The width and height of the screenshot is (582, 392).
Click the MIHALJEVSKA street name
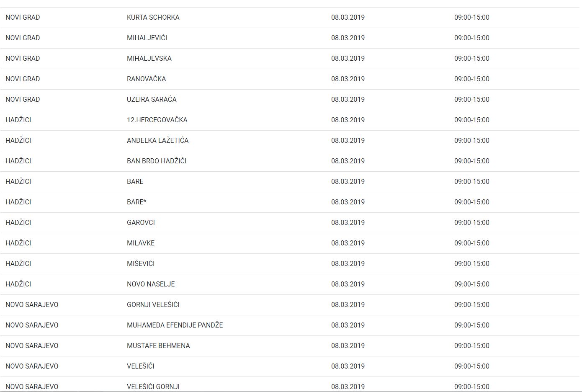pyautogui.click(x=149, y=59)
